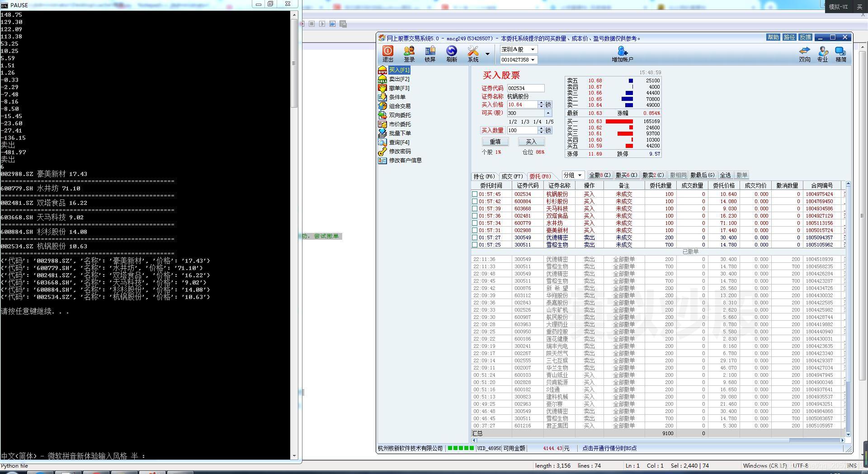Click the 全选 select all button

(x=726, y=175)
